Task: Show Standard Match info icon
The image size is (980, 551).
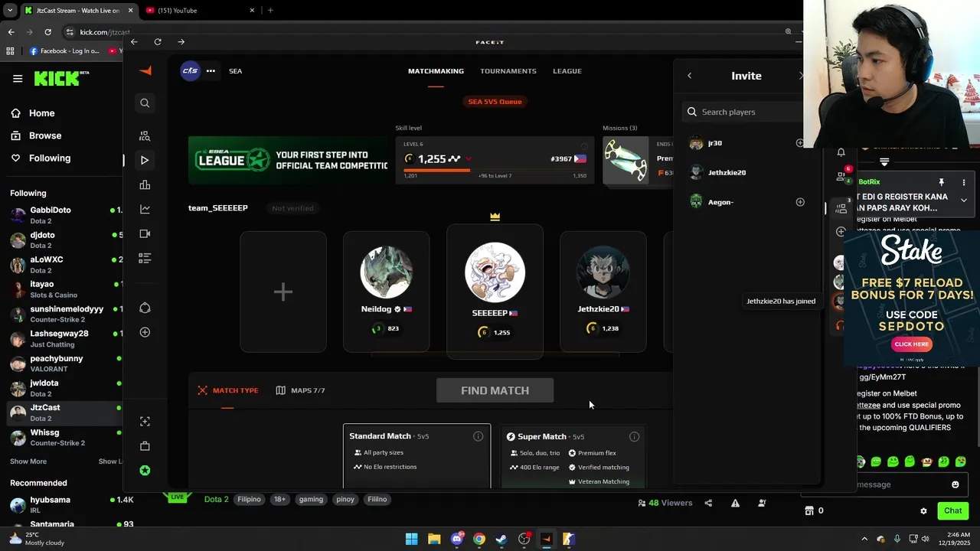Action: (x=478, y=436)
